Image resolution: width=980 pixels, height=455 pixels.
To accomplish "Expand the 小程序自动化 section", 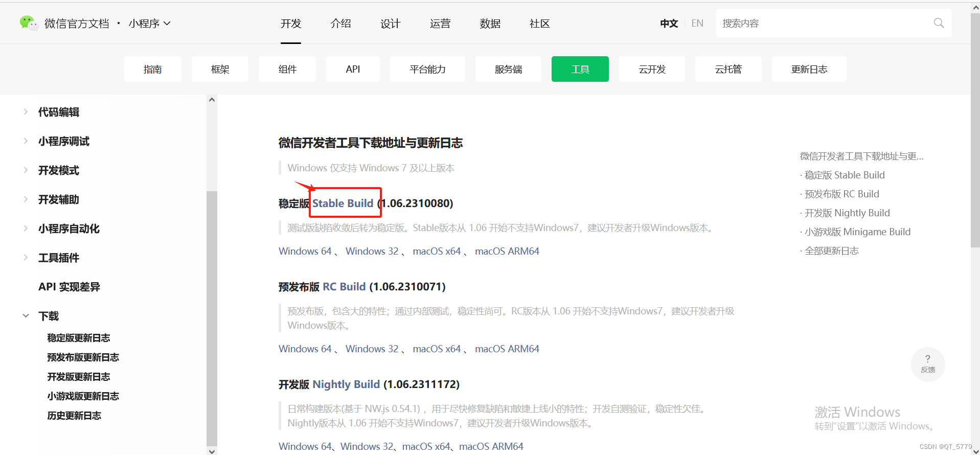I will (26, 229).
